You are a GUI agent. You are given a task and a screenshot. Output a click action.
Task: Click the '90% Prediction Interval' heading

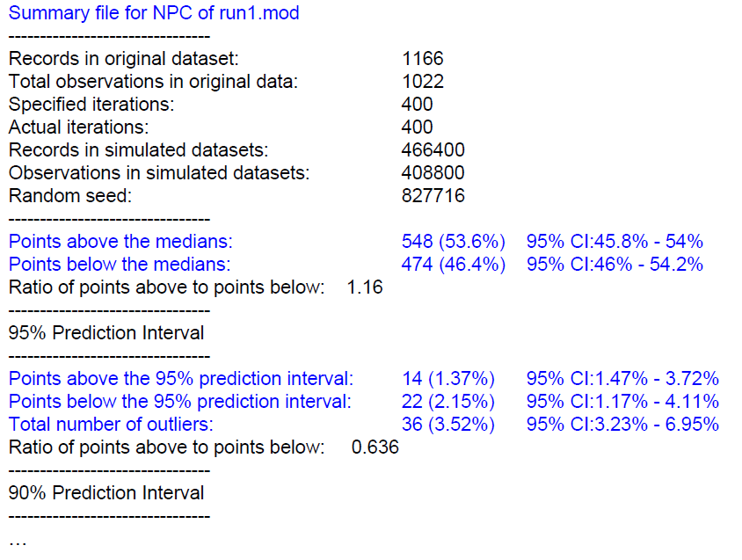(x=106, y=493)
